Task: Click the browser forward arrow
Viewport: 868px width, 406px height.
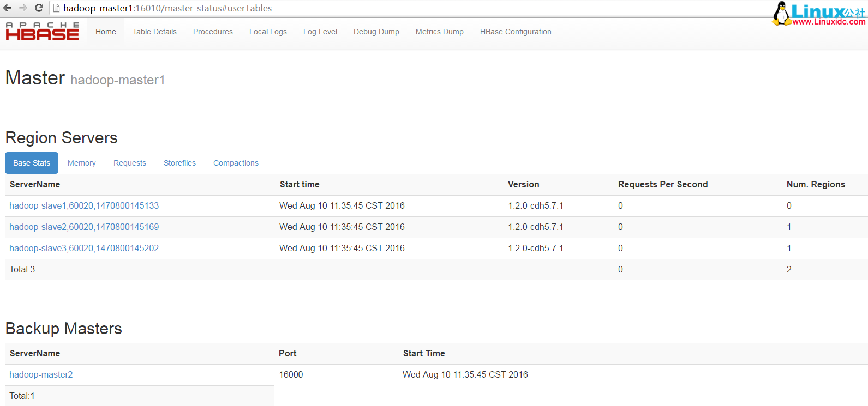Action: tap(23, 8)
